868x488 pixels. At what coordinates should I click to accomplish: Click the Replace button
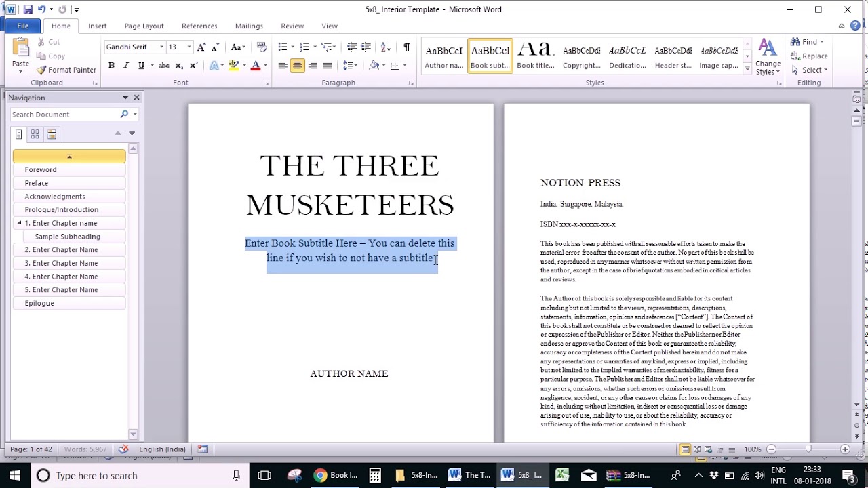pyautogui.click(x=810, y=56)
